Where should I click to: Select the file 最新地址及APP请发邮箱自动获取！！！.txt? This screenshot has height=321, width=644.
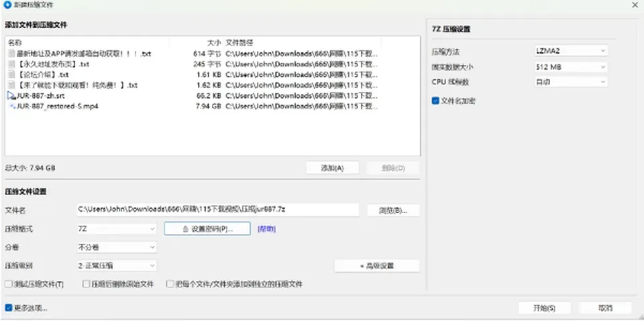pyautogui.click(x=84, y=54)
